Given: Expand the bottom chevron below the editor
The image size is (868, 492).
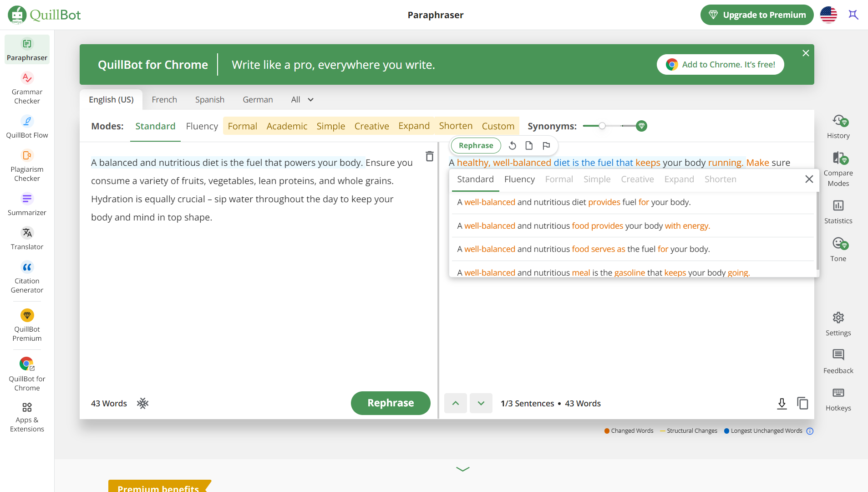Looking at the screenshot, I should click(462, 469).
